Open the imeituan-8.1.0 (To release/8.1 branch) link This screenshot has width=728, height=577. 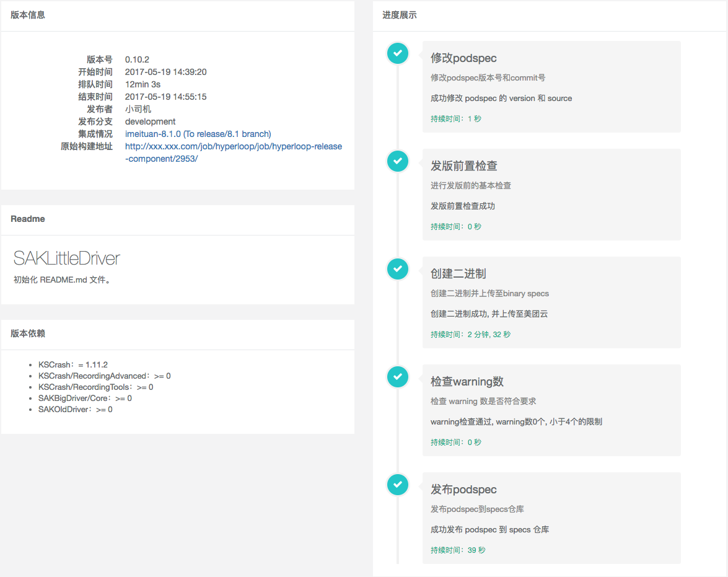click(198, 134)
